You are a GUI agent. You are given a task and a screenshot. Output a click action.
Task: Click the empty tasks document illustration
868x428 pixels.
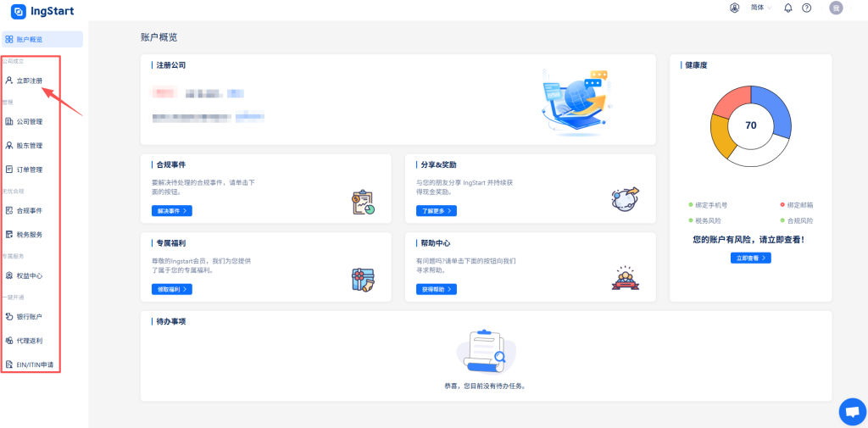point(486,351)
